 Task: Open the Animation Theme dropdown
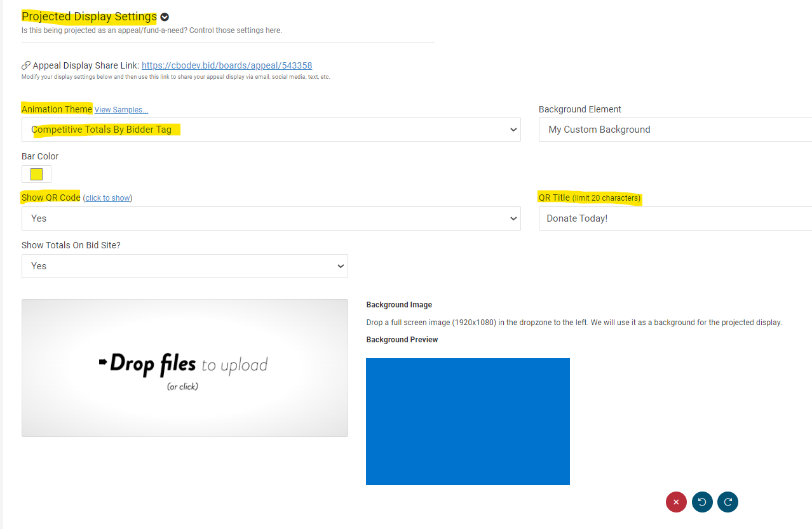point(271,130)
